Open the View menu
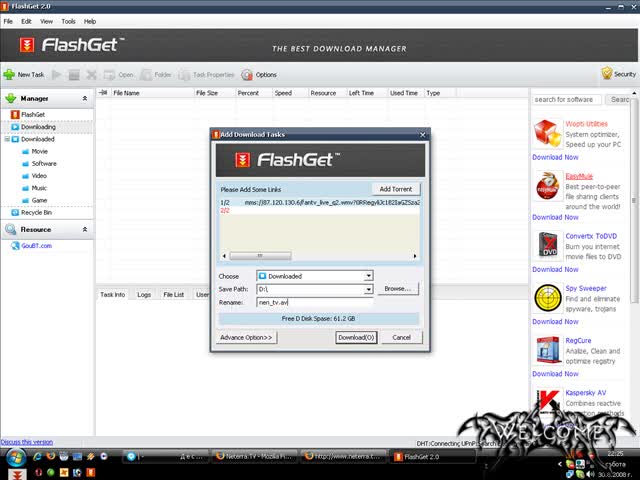 (x=47, y=21)
